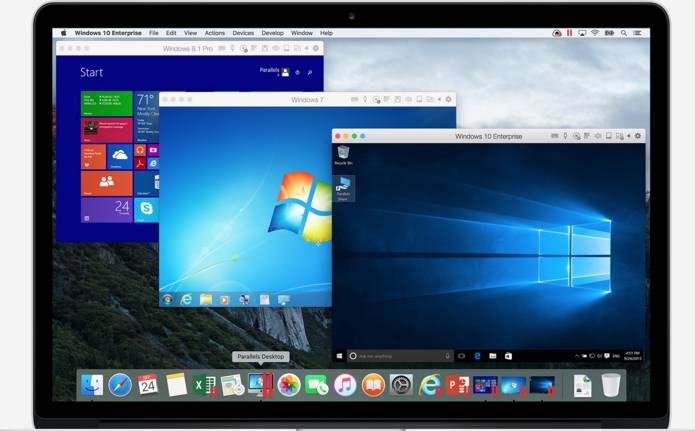Open File Explorer in Windows 10 taskbar
The image size is (695, 431).
(x=492, y=356)
